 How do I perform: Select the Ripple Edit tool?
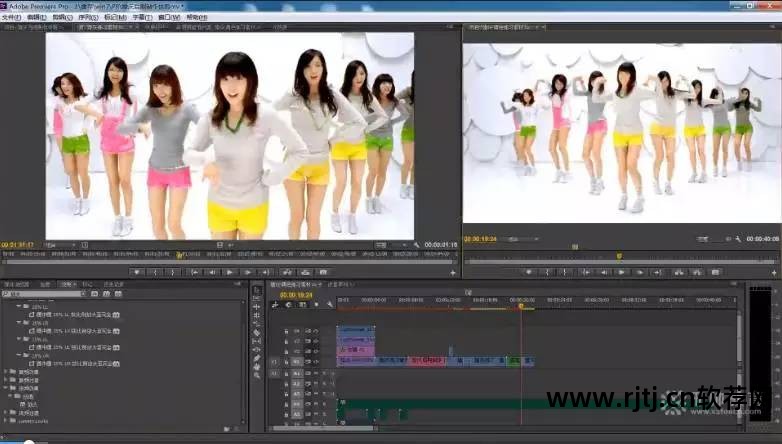(257, 307)
